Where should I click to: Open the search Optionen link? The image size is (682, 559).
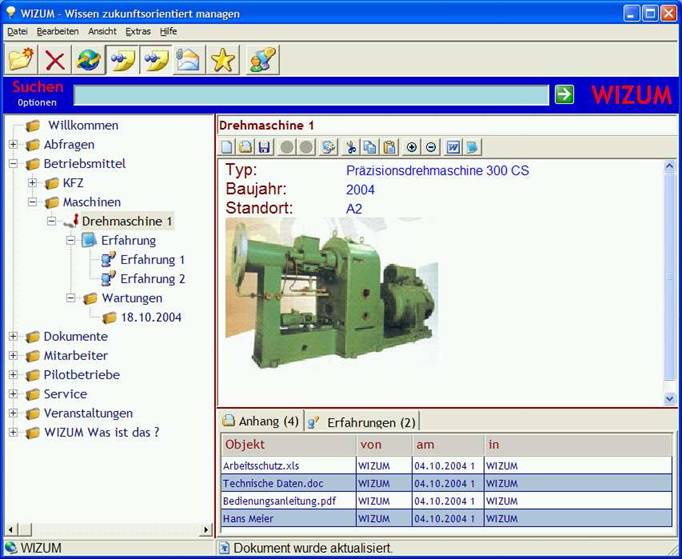click(x=37, y=103)
